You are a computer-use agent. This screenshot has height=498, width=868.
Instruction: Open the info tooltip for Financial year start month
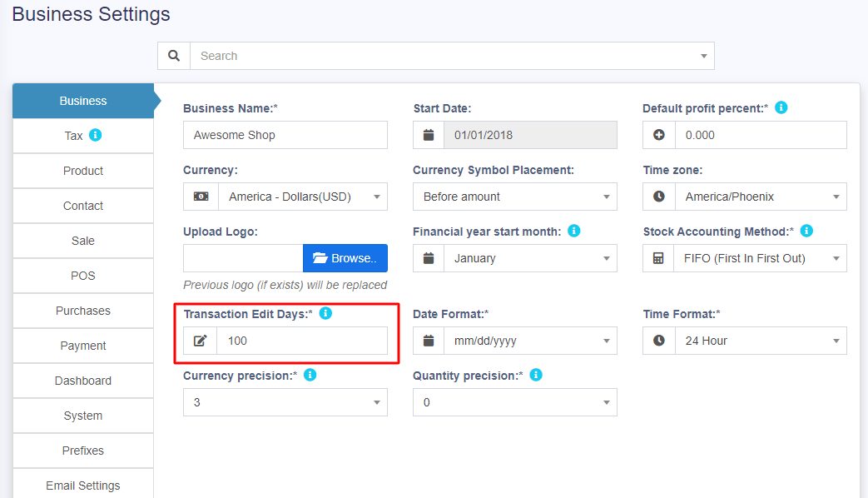[x=573, y=231]
